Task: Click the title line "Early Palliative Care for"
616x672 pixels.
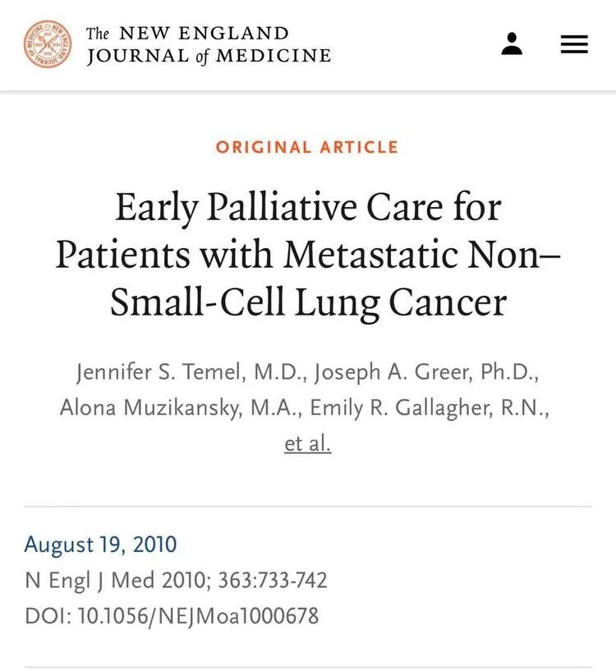Action: [308, 208]
